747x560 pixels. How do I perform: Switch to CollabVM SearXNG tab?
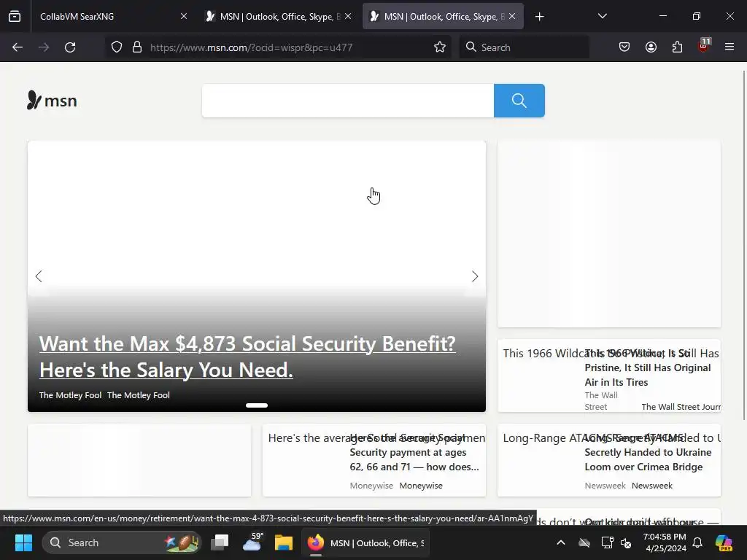[x=112, y=16]
